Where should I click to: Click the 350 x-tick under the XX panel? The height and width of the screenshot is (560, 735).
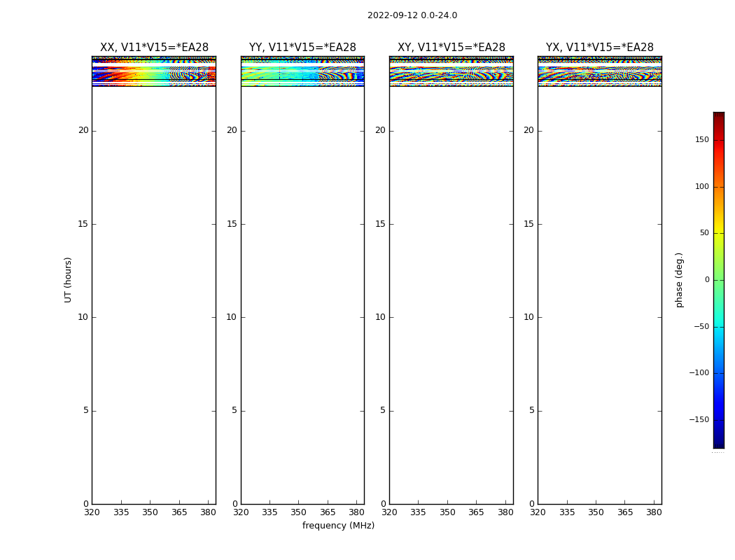(x=150, y=512)
